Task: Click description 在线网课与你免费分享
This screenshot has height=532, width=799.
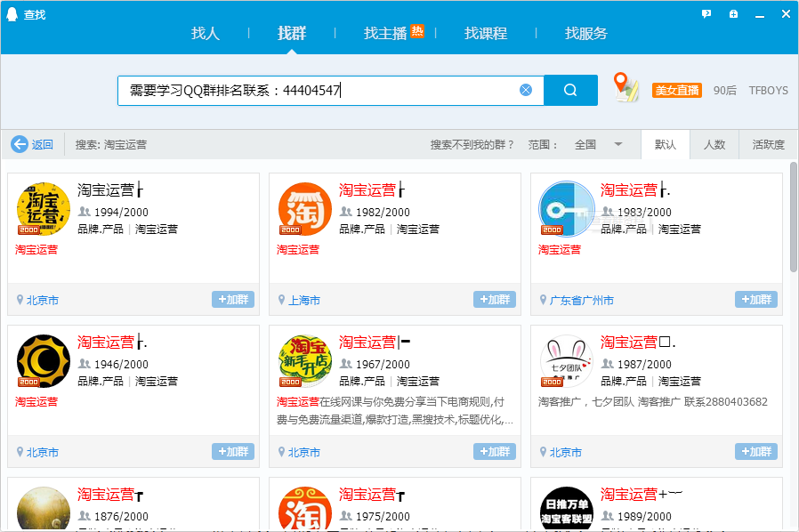Action: 395,411
